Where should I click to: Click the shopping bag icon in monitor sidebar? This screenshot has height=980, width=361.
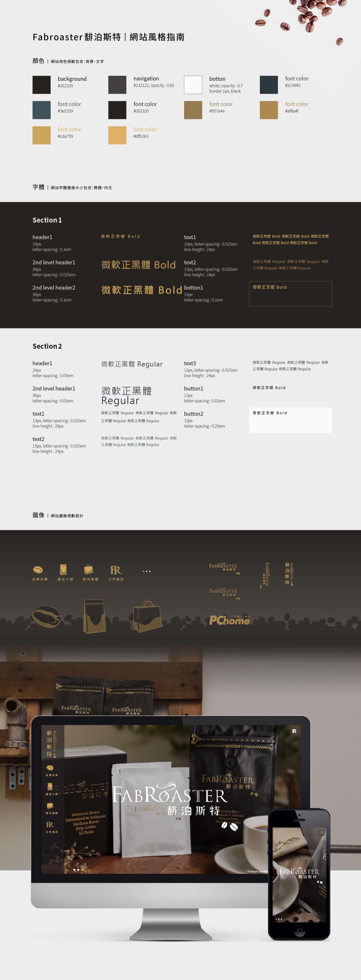(50, 805)
